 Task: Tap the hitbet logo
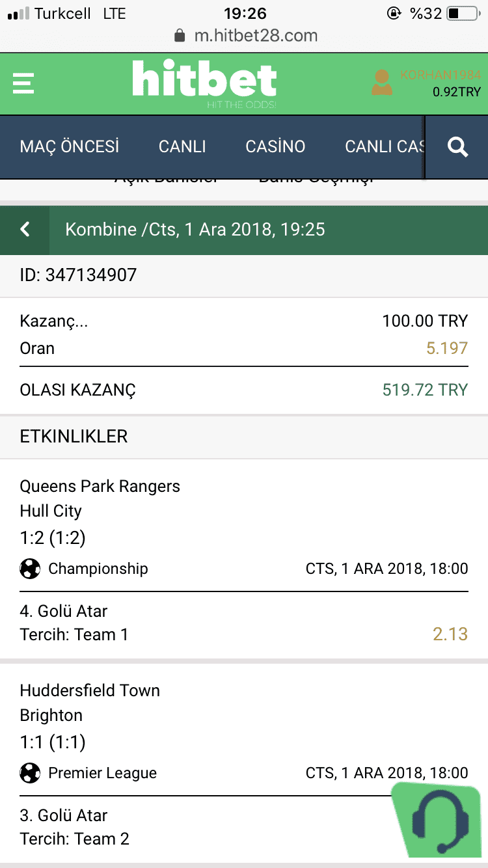(204, 84)
